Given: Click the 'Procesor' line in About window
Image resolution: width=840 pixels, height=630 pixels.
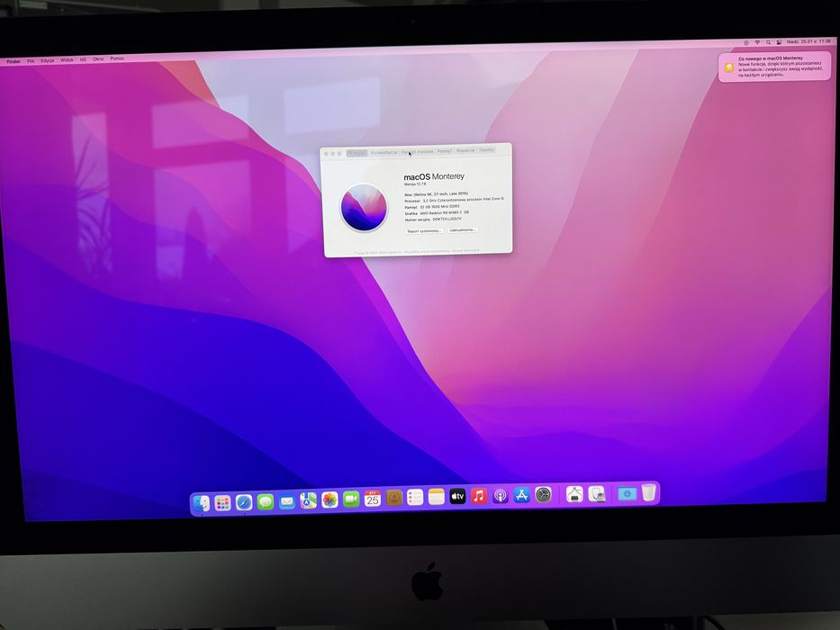Looking at the screenshot, I should [454, 200].
